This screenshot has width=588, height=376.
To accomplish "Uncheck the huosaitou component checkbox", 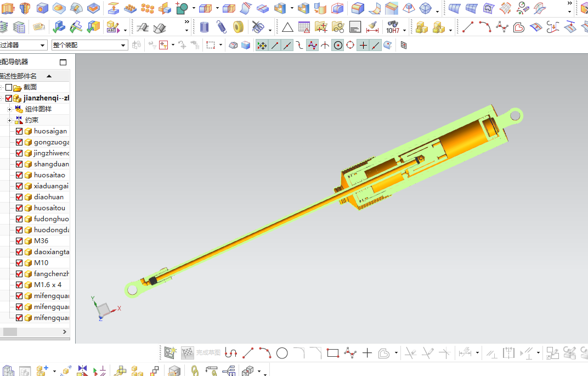I will tap(19, 208).
